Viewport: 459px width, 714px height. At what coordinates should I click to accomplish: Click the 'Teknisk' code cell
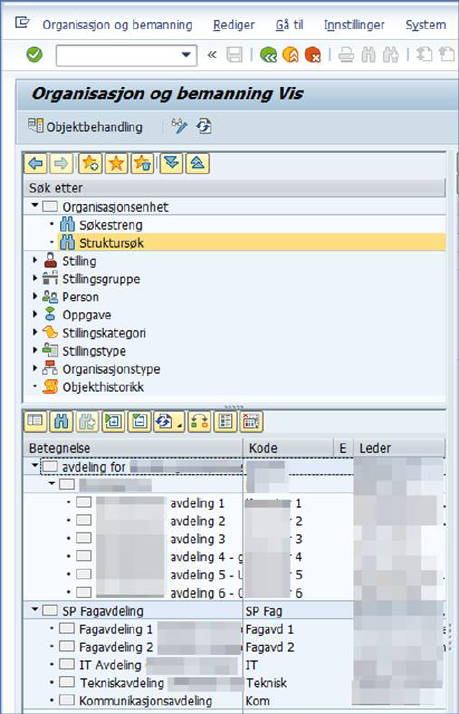click(266, 683)
